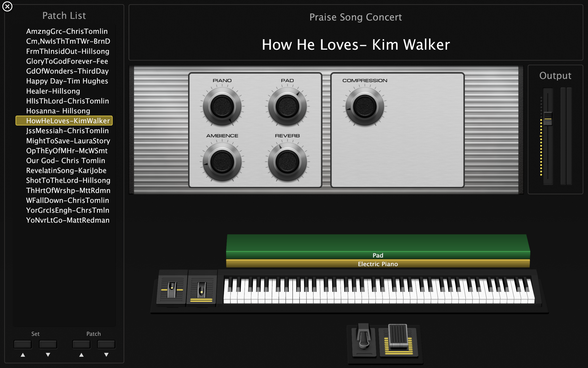Click the on-screen piano keyboard
This screenshot has width=588, height=368.
(x=379, y=291)
